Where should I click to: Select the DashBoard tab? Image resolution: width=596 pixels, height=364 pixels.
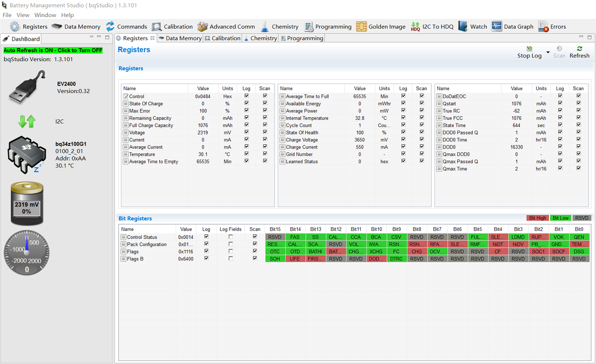tap(21, 39)
